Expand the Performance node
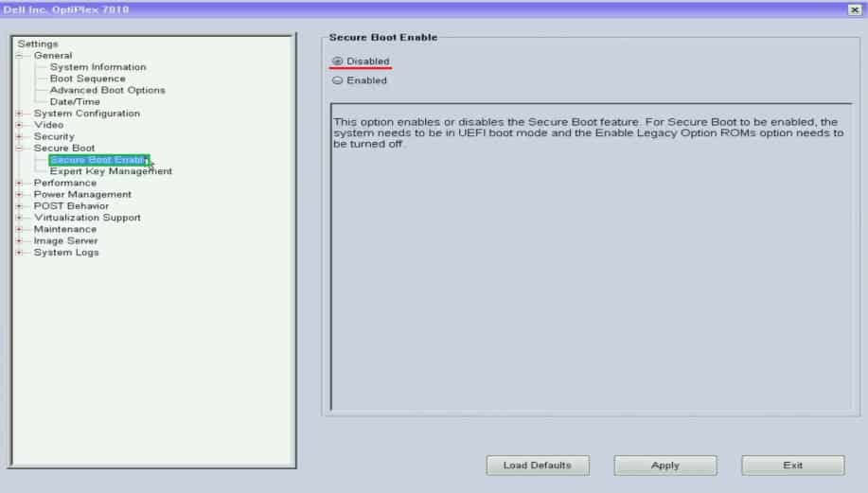The image size is (868, 493). pyautogui.click(x=19, y=184)
